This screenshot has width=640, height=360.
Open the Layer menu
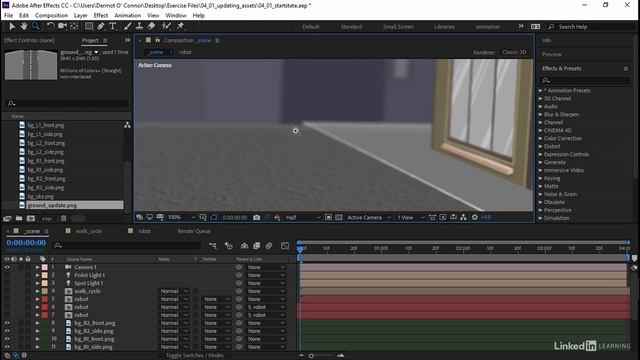80,16
